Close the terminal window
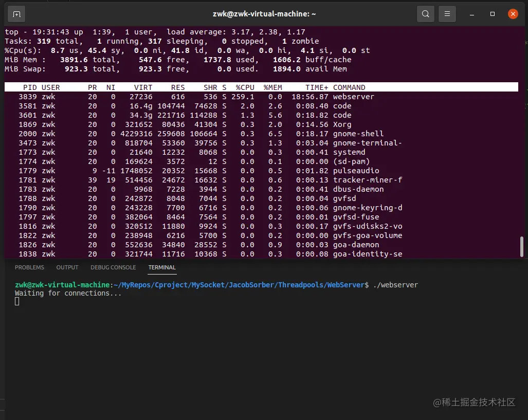The height and width of the screenshot is (420, 528). tap(513, 14)
